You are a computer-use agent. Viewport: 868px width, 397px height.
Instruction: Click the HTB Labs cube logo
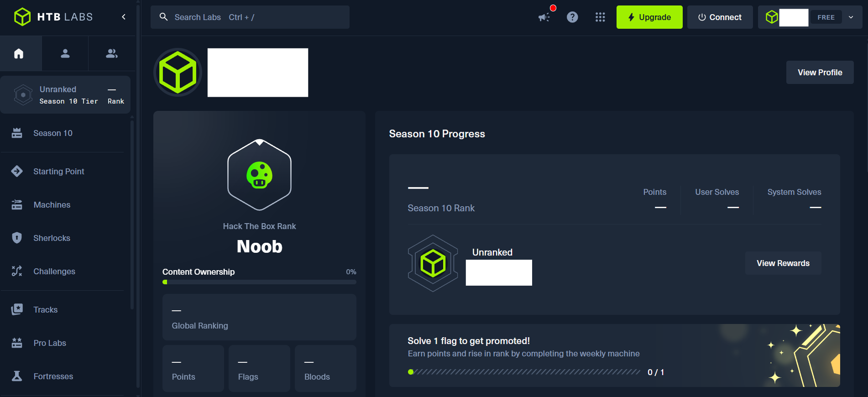[x=22, y=17]
